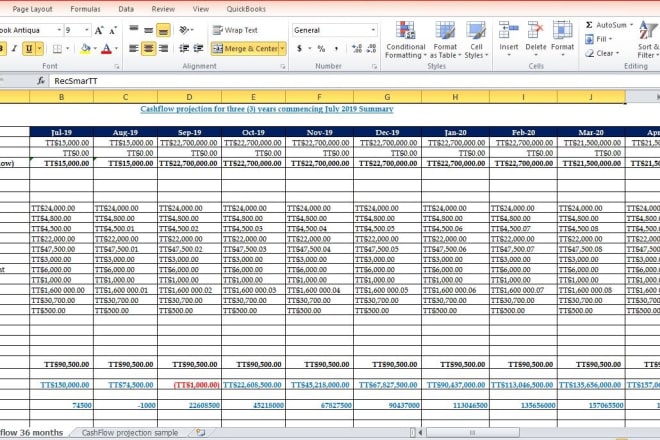Image resolution: width=660 pixels, height=440 pixels.
Task: Select Top Align icon
Action: point(134,29)
